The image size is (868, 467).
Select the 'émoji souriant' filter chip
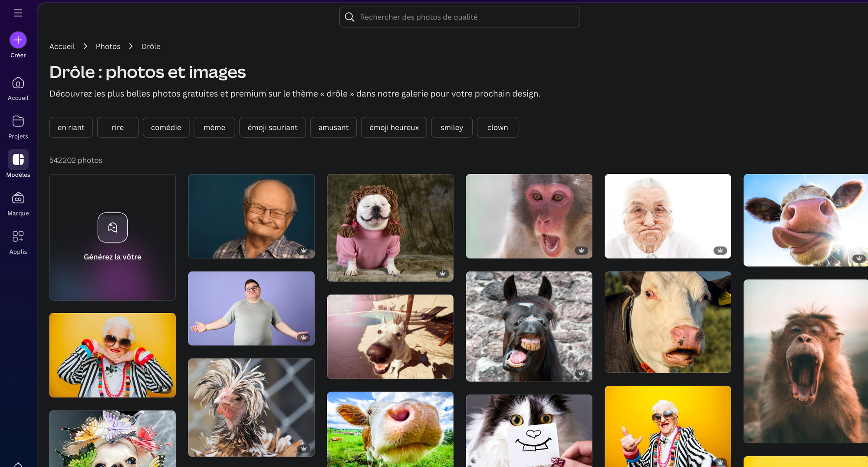(272, 127)
